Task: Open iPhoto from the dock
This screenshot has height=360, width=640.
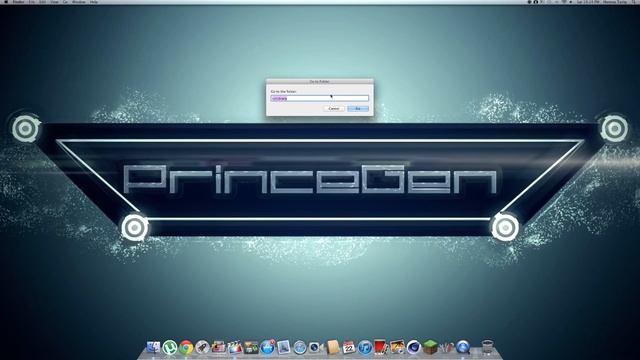Action: pos(397,347)
